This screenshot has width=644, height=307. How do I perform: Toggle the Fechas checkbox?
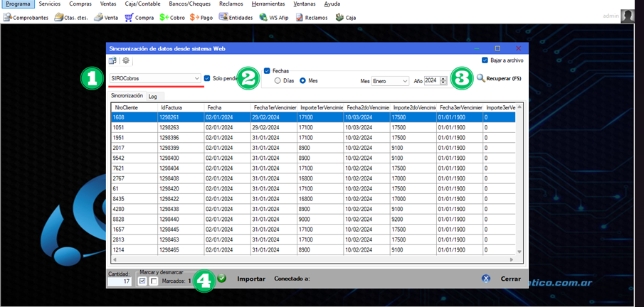267,70
